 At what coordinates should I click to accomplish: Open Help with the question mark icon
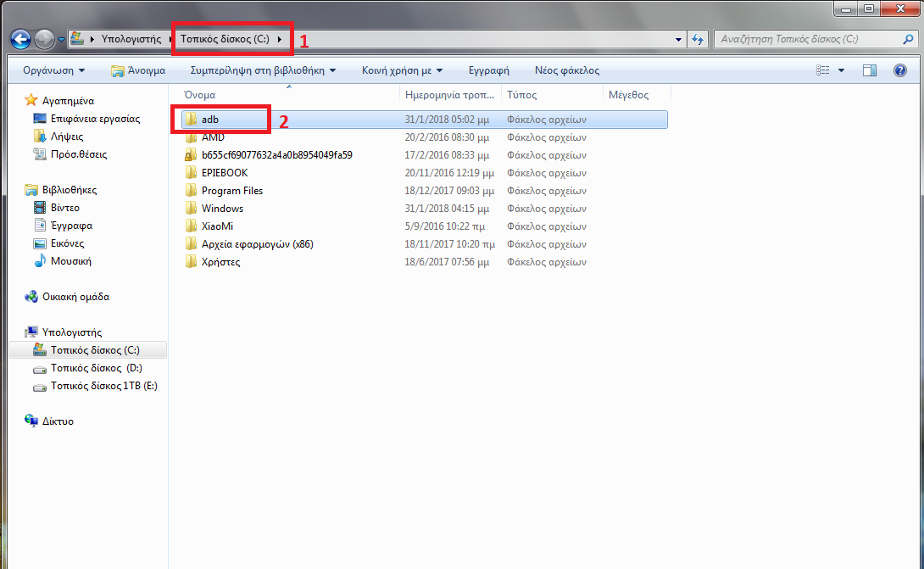[x=899, y=70]
